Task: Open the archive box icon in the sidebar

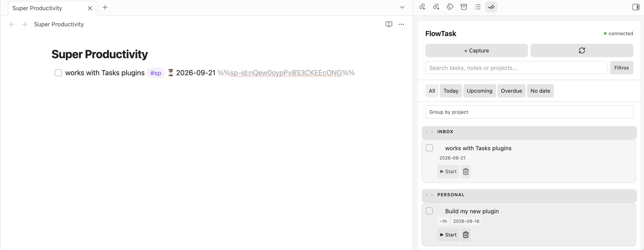Action: [x=464, y=7]
